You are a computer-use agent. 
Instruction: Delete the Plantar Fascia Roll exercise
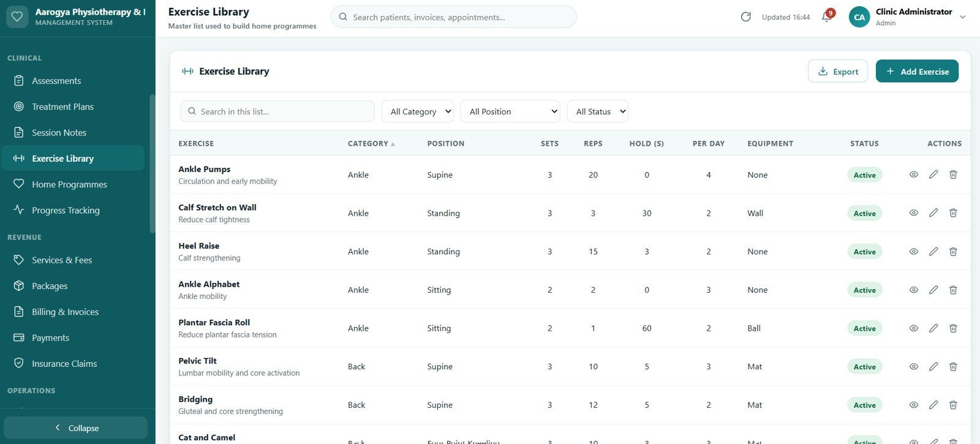click(953, 328)
